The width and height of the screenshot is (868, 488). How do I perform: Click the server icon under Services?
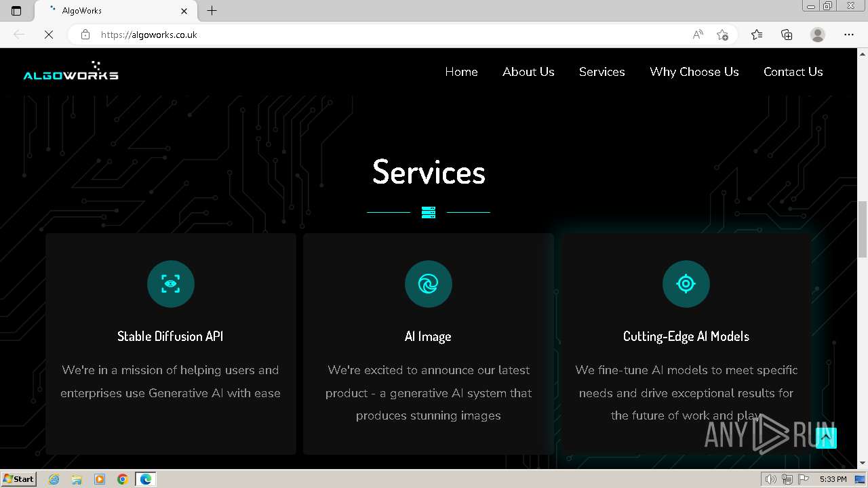pos(429,213)
